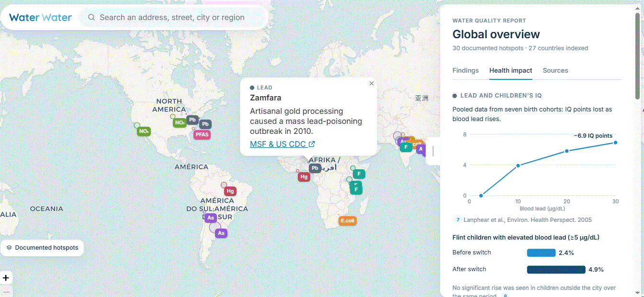The height and width of the screenshot is (297, 644).
Task: Click the panel collapse handle on the map's right side
Action: coord(433,151)
